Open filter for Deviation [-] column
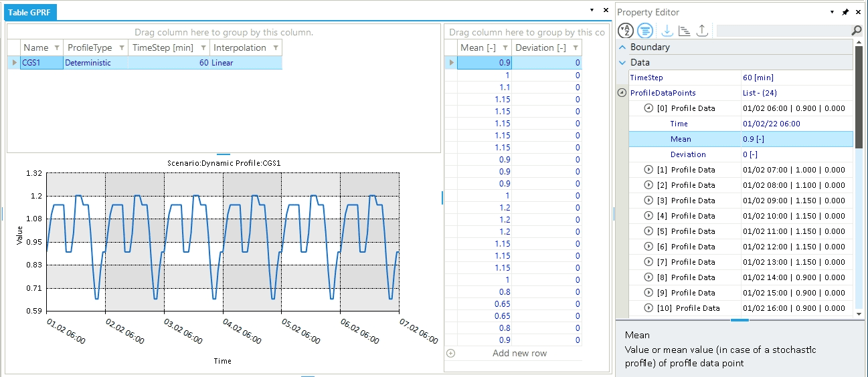Screen dimensions: 868x377 pos(575,48)
